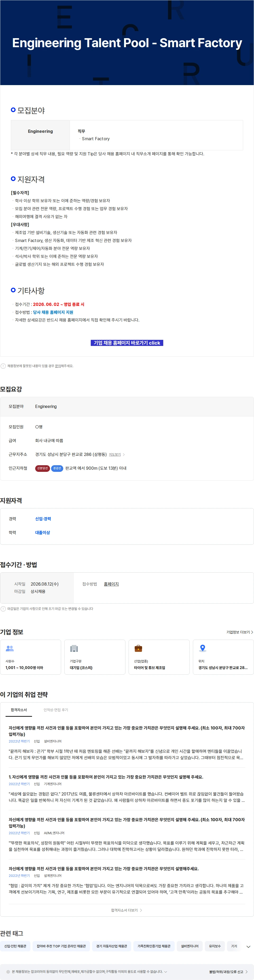Viewport: 254px width, 980px height.
Task: Expand the related tags list chevron
Action: tap(248, 947)
